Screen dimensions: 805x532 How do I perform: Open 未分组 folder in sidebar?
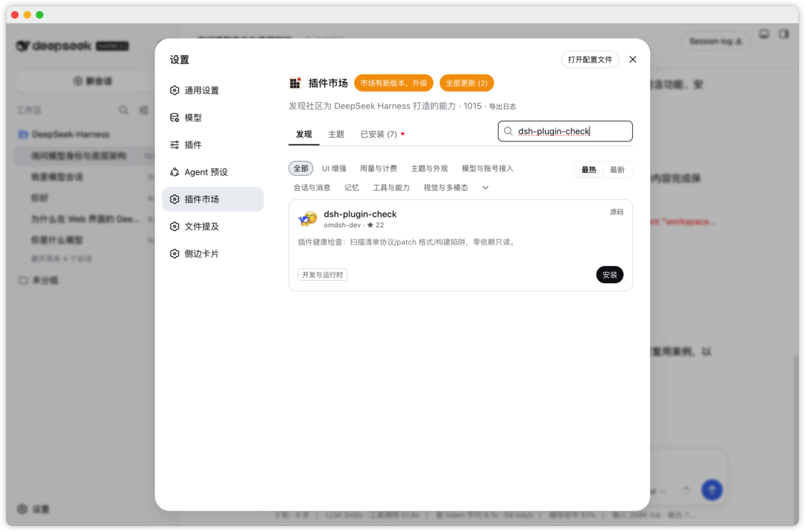45,281
